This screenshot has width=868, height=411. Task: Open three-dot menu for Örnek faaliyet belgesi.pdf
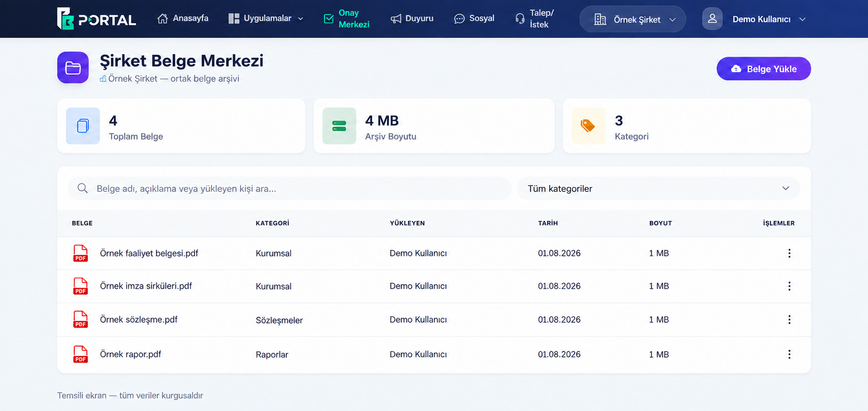pyautogui.click(x=789, y=253)
